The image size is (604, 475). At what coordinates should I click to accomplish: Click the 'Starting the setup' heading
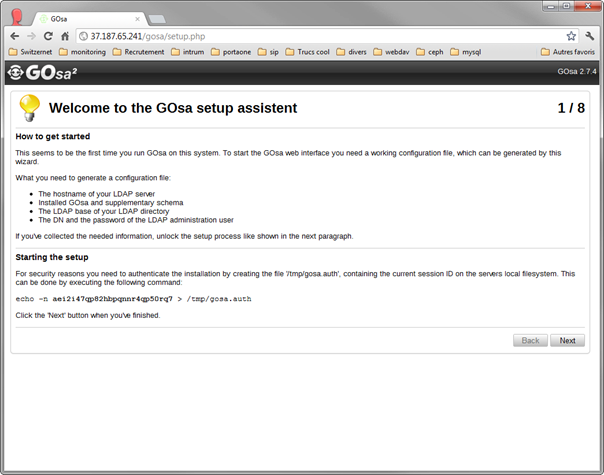pos(52,257)
